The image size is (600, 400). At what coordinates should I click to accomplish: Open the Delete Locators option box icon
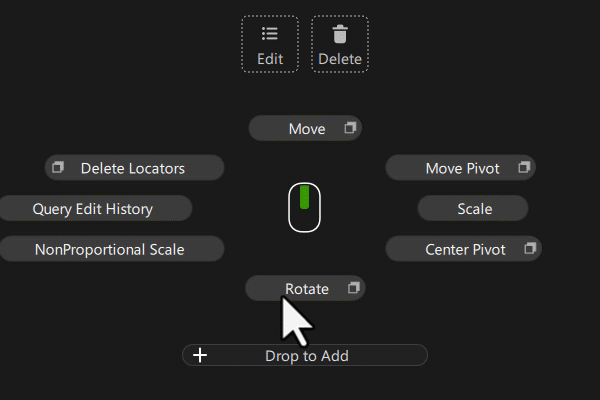[x=58, y=167]
